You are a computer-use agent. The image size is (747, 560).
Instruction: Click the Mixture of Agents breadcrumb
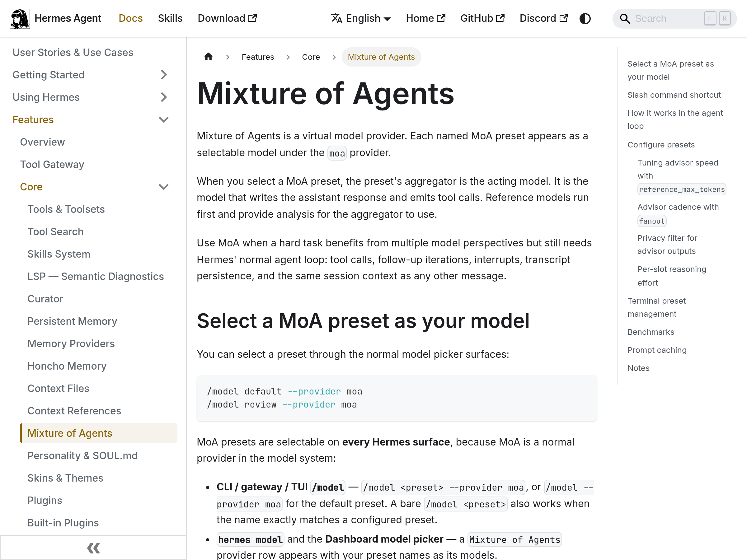pyautogui.click(x=381, y=57)
